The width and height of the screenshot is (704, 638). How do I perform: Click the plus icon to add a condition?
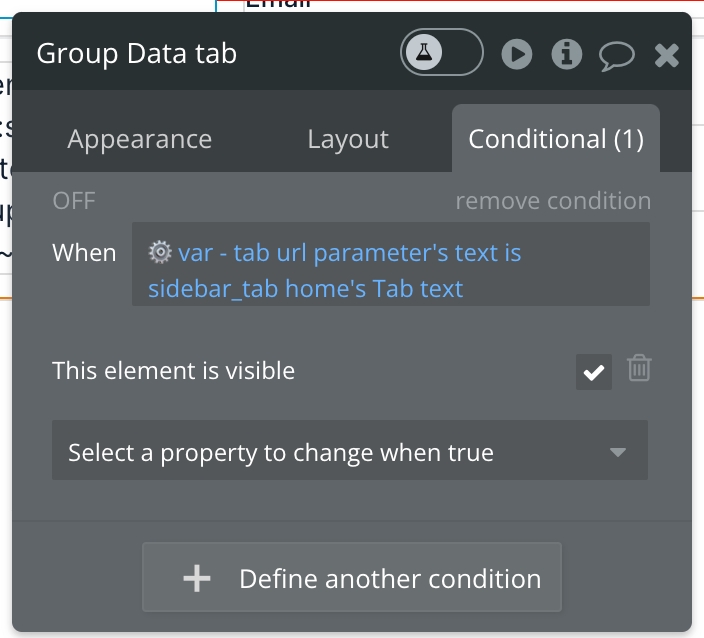(x=197, y=579)
